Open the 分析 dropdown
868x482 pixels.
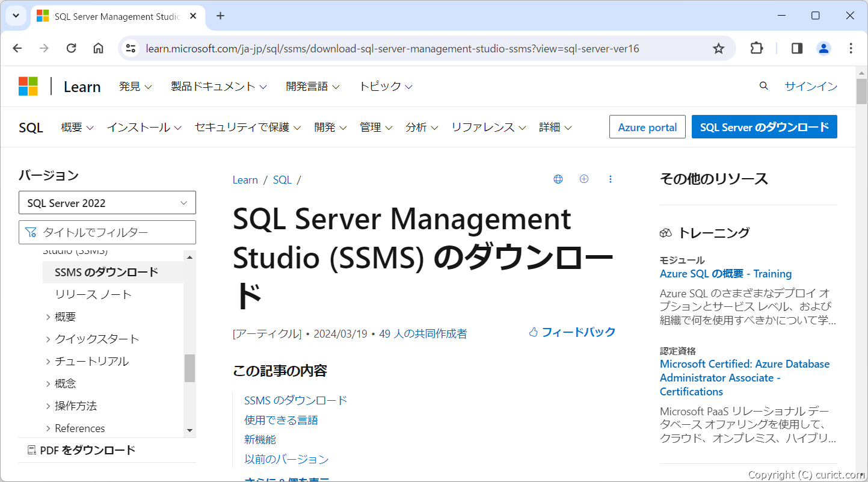[422, 127]
